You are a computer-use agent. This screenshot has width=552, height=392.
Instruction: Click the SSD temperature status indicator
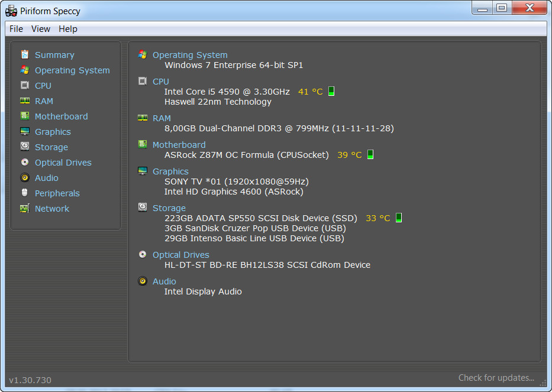[398, 218]
